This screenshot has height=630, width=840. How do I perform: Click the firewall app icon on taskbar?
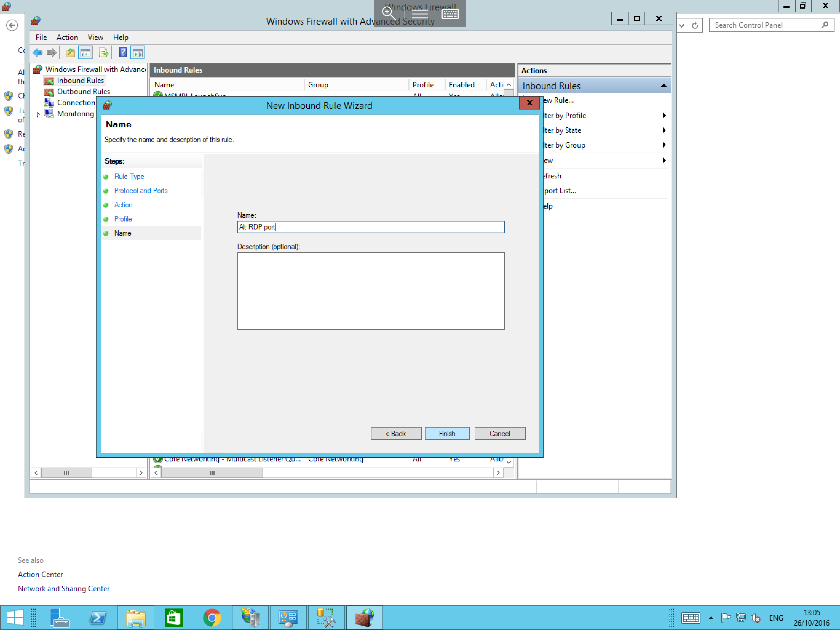click(x=364, y=617)
